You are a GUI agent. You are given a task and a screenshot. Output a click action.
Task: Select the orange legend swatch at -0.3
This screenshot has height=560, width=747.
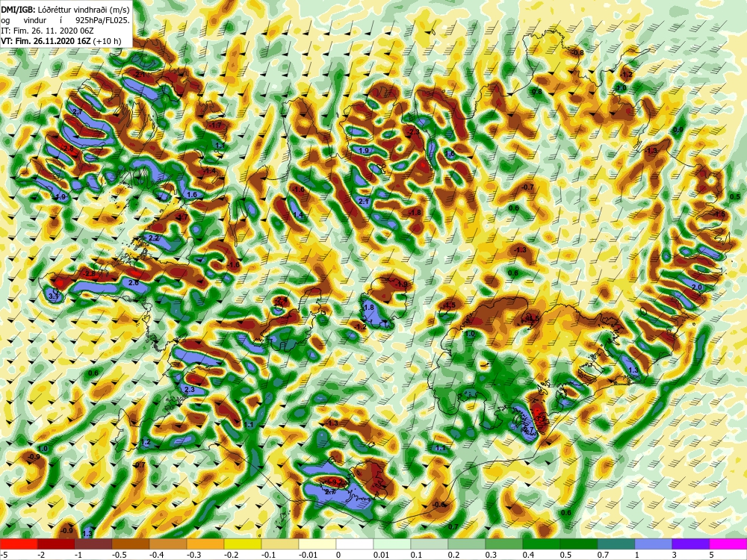click(205, 544)
